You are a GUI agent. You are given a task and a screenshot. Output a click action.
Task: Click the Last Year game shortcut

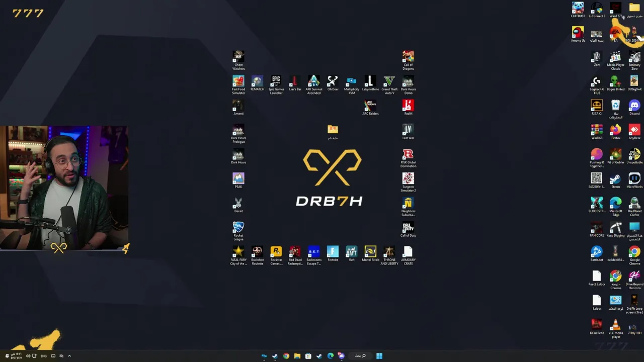(x=408, y=132)
